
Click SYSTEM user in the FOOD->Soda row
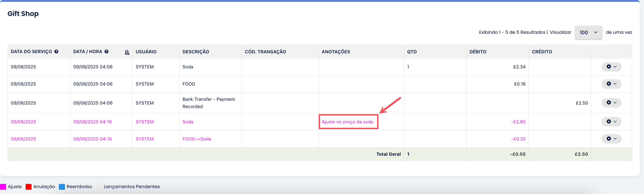pyautogui.click(x=145, y=139)
